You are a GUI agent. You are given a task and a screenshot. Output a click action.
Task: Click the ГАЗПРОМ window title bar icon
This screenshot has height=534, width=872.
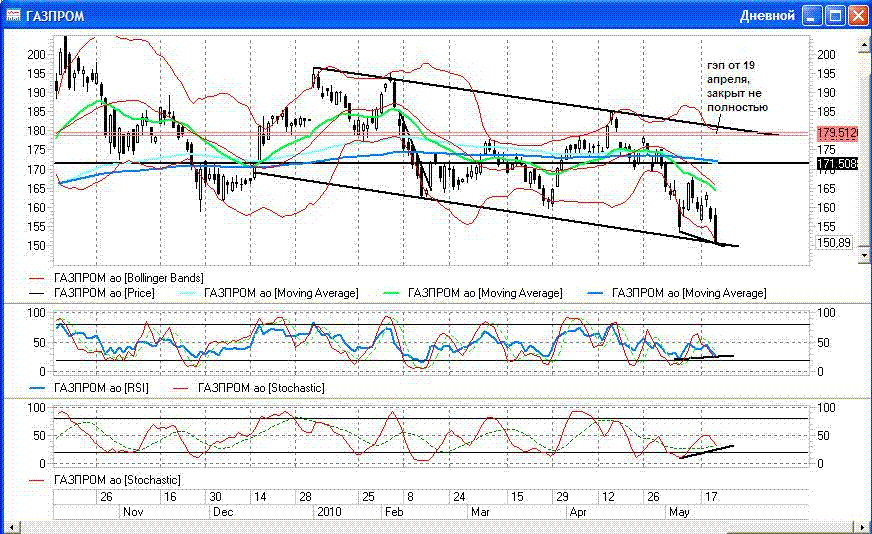click(13, 15)
